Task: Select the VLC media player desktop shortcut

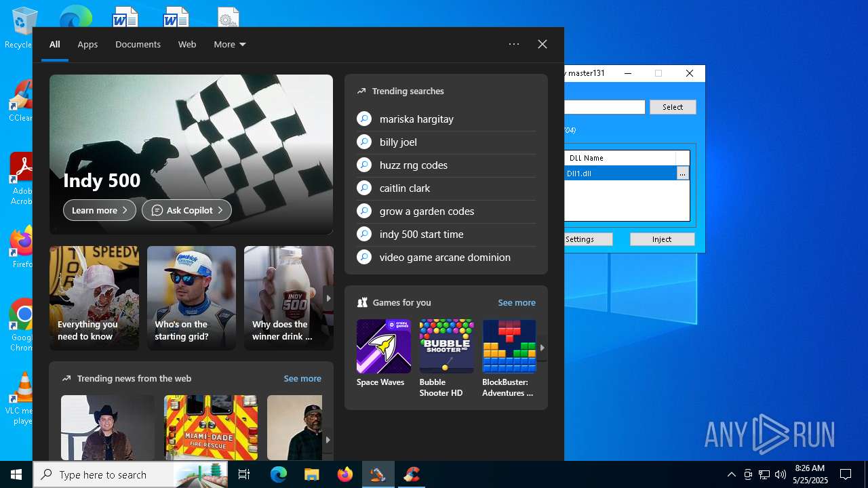Action: 20,399
